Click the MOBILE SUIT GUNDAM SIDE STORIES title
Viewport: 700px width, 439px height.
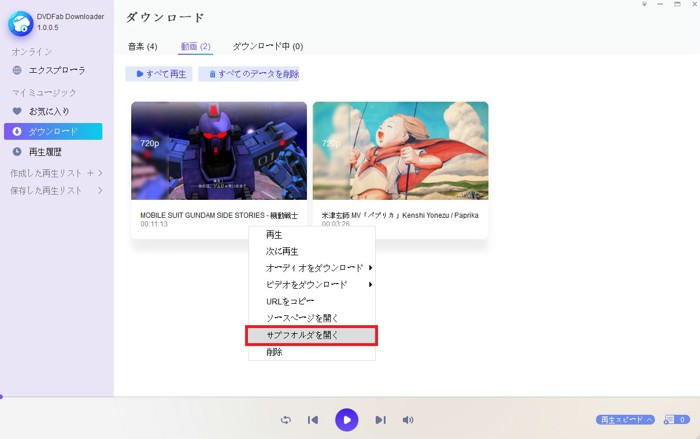tap(219, 215)
